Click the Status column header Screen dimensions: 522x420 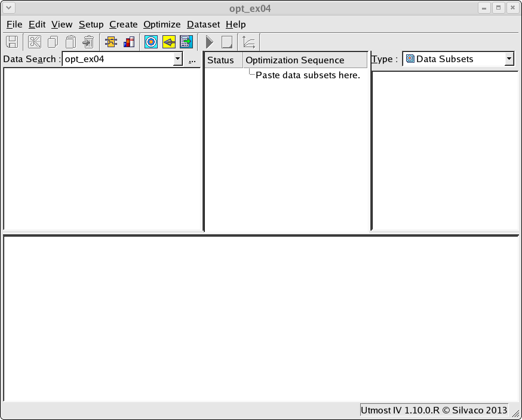click(224, 60)
